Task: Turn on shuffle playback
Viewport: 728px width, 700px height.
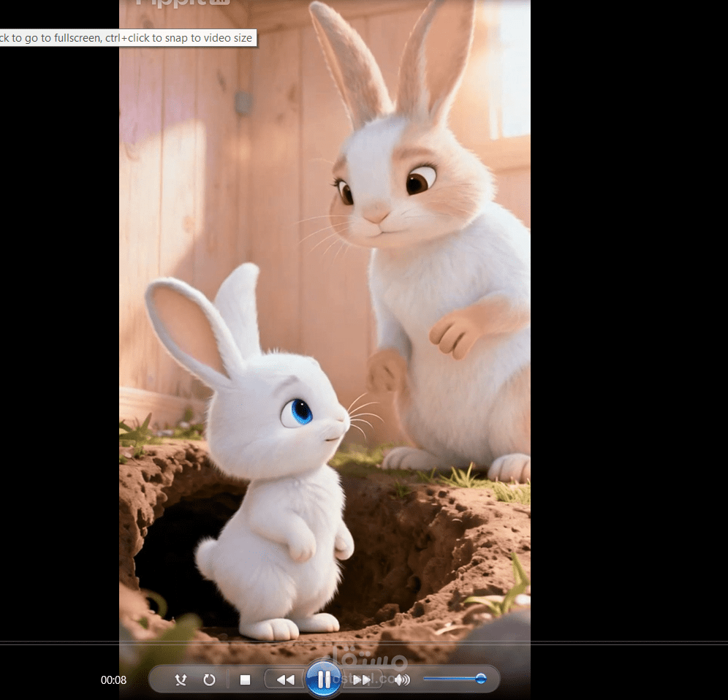Action: click(181, 680)
